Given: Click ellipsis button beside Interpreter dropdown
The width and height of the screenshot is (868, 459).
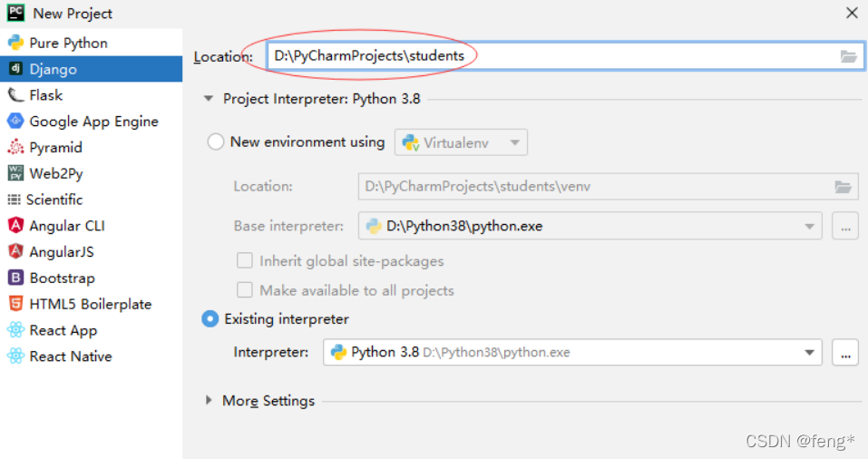Looking at the screenshot, I should (x=845, y=352).
